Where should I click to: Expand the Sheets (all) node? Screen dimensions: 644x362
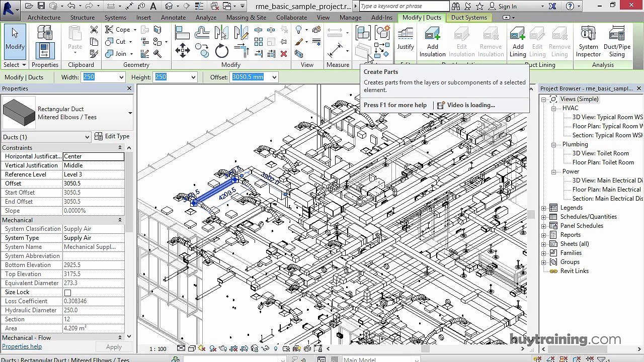click(x=544, y=244)
